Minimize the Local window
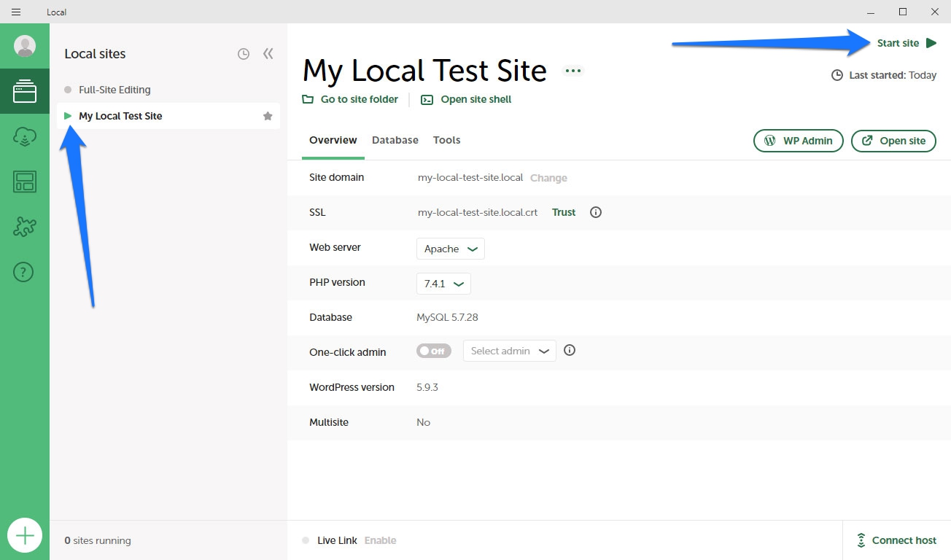 [x=871, y=12]
